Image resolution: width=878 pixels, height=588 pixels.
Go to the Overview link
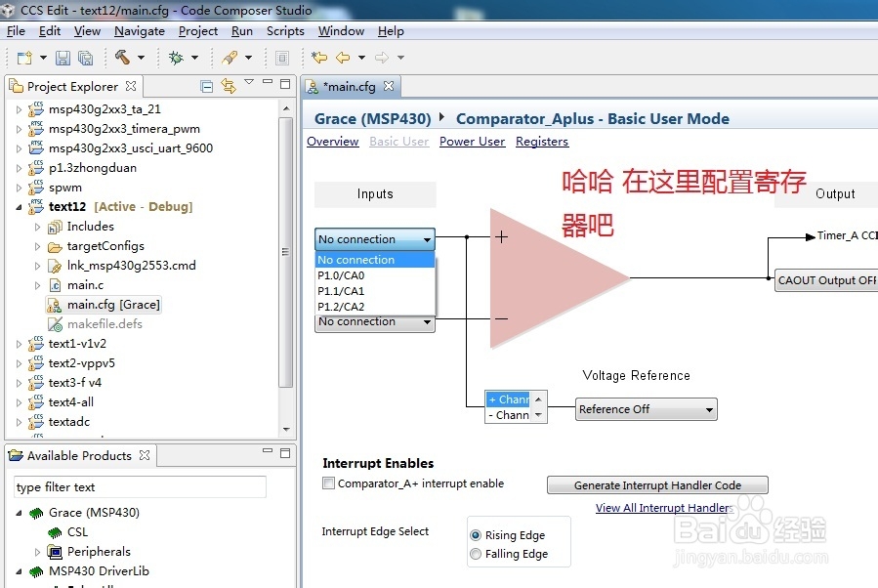[x=333, y=141]
